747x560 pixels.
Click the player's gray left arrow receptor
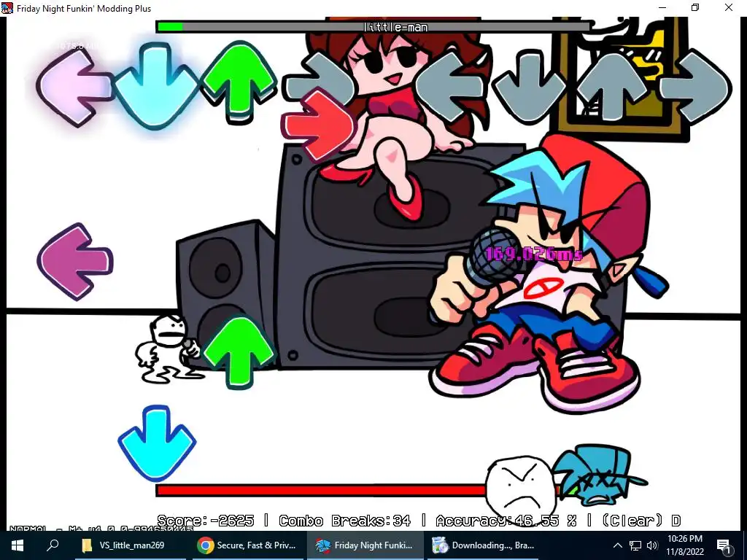[x=451, y=87]
